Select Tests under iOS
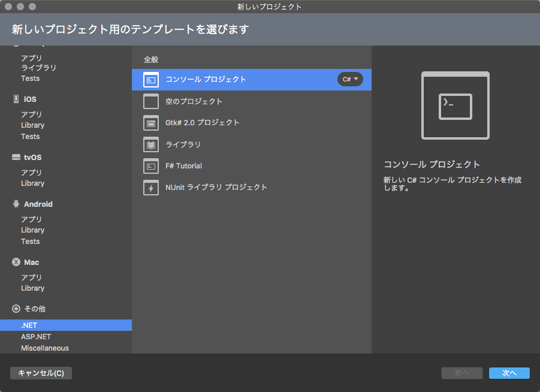This screenshot has width=540, height=392. [31, 137]
